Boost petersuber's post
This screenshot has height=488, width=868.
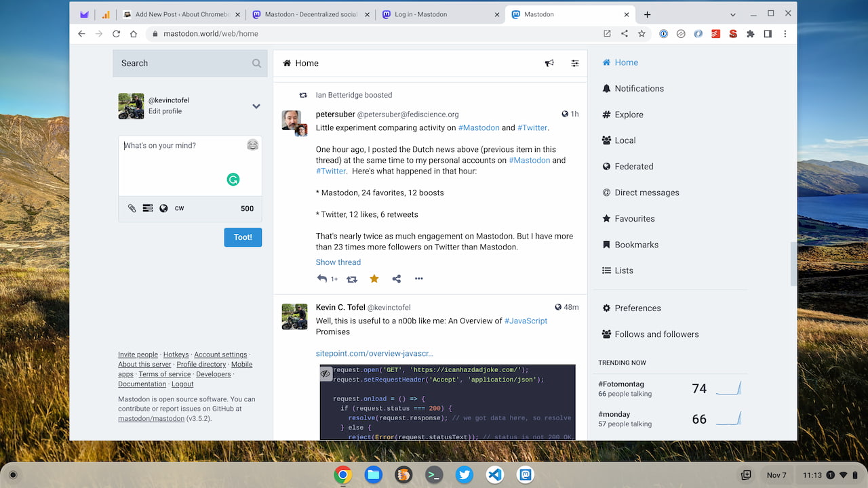351,279
